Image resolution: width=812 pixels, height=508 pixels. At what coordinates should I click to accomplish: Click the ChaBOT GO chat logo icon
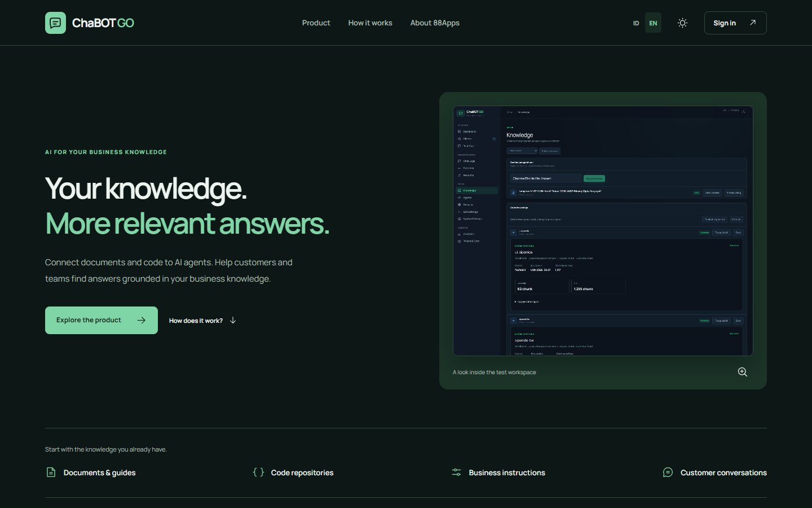click(x=55, y=23)
